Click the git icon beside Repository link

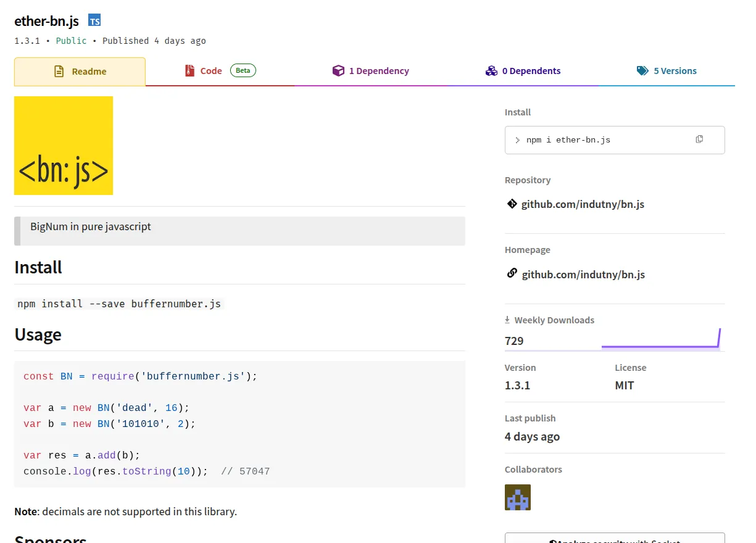click(x=512, y=204)
